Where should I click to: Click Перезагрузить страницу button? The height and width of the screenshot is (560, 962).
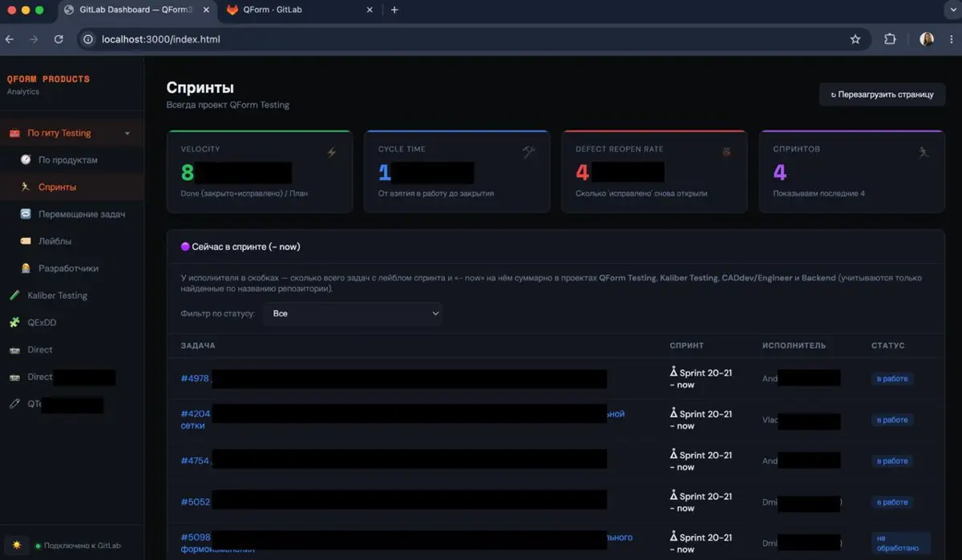882,95
